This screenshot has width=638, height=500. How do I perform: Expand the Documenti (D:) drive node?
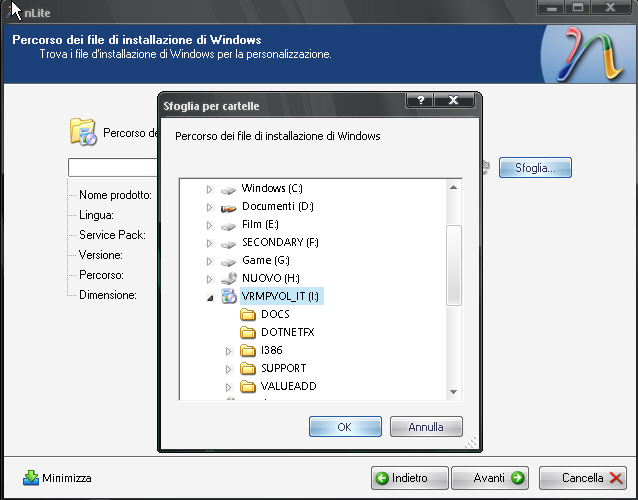pyautogui.click(x=210, y=207)
